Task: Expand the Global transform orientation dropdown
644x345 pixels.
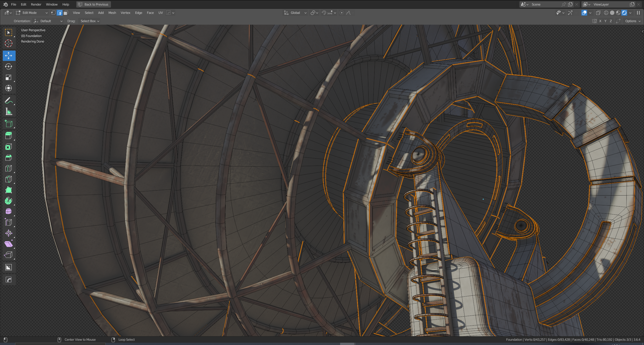Action: click(x=295, y=13)
